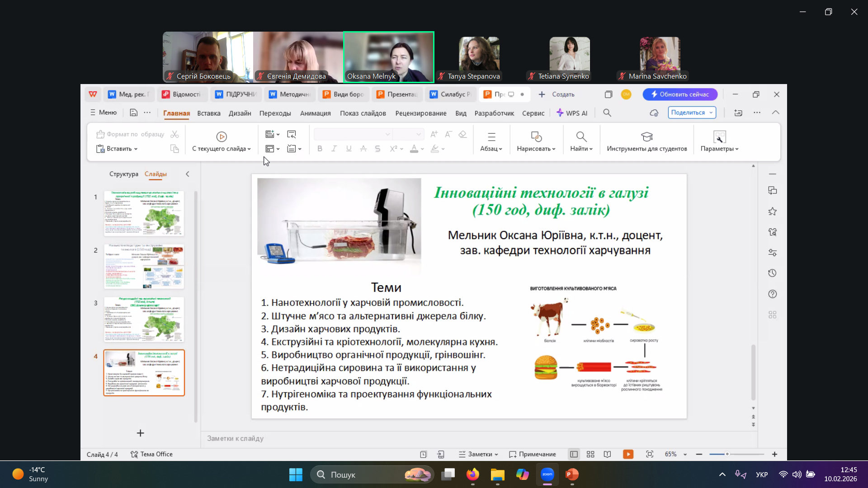Select slide 2 thumbnail
Viewport: 868px width, 488px height.
(x=144, y=266)
